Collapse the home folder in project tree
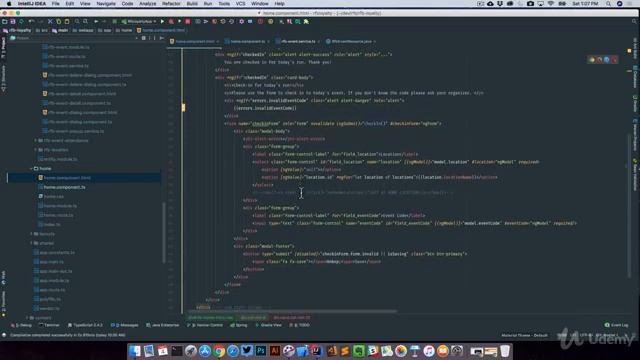Screen dimensions: 640x360 tap(31, 169)
